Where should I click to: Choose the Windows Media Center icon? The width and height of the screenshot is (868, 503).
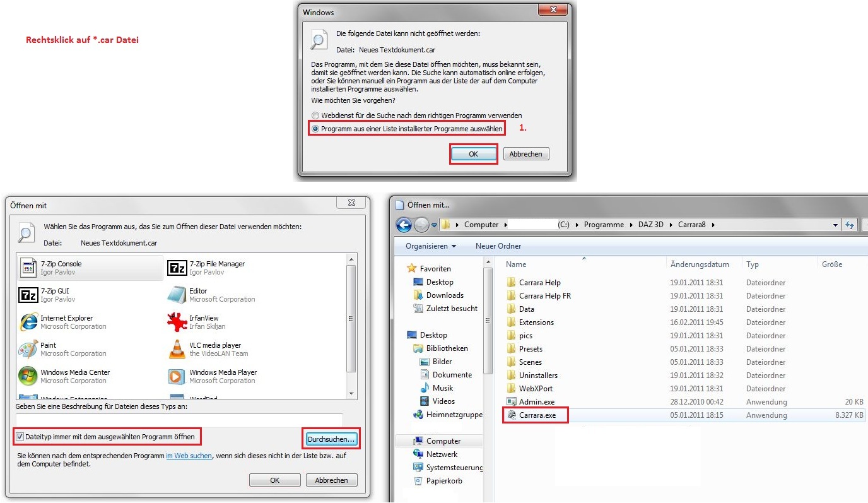pyautogui.click(x=28, y=376)
